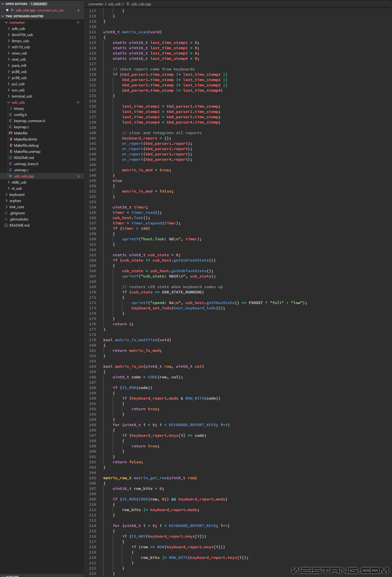Expand the sun_usb folder

click(x=9, y=90)
